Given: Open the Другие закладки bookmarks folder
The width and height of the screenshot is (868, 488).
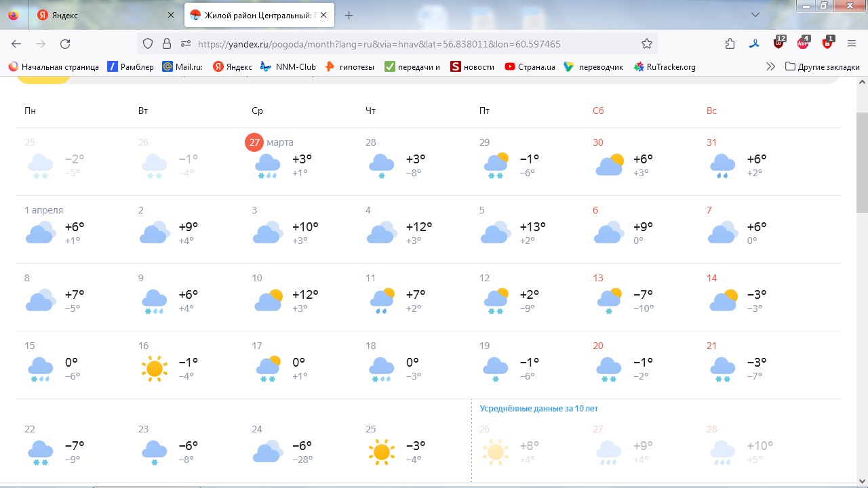Looking at the screenshot, I should pyautogui.click(x=822, y=66).
